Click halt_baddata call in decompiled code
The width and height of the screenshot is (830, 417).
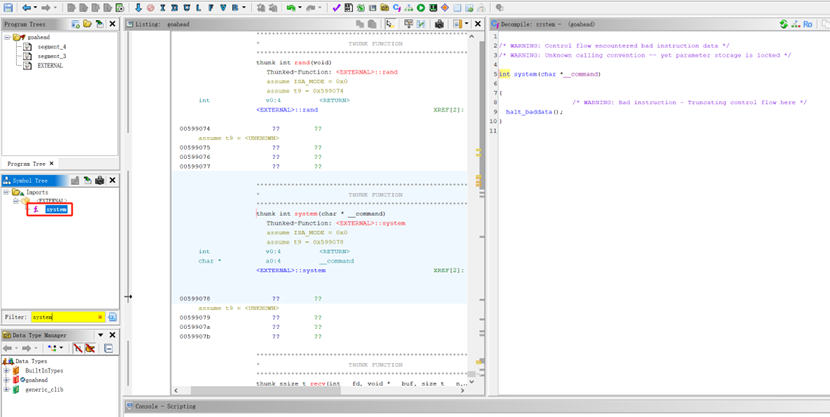pos(530,112)
